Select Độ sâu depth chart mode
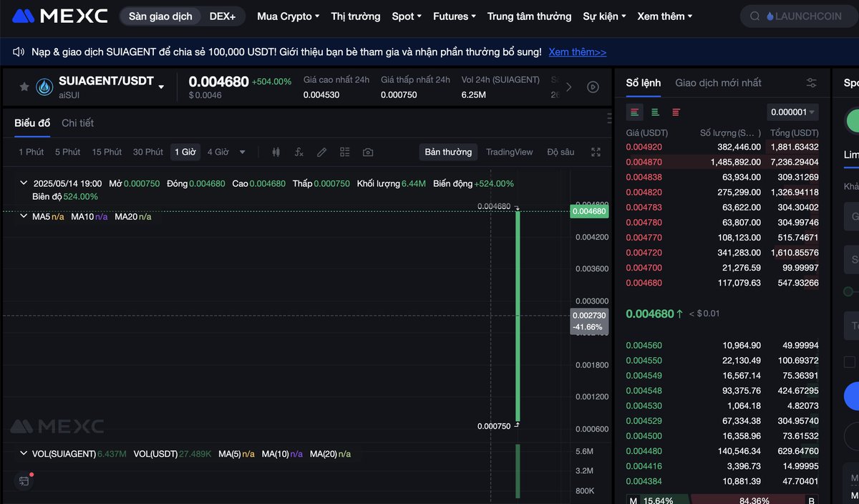Screen dimensions: 859x504 click(x=560, y=152)
